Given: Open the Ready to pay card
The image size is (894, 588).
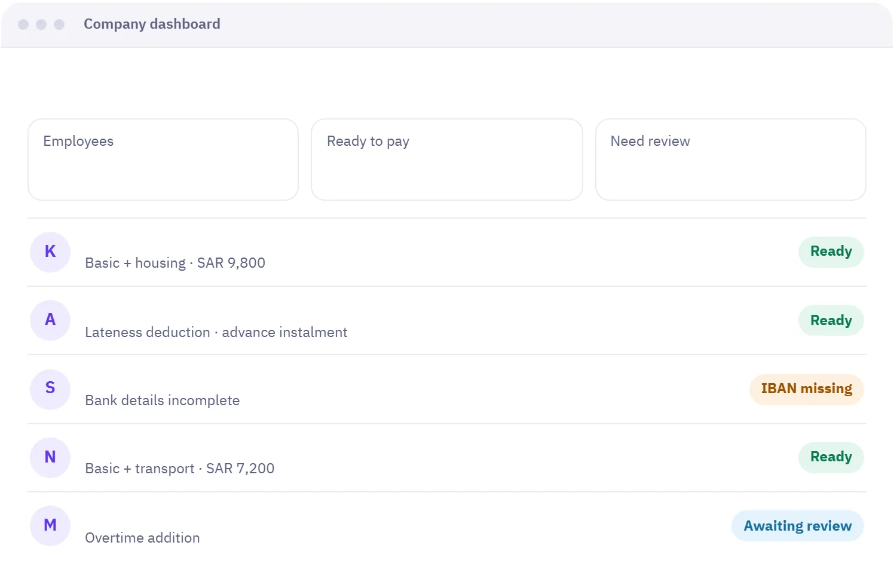Looking at the screenshot, I should click(447, 160).
